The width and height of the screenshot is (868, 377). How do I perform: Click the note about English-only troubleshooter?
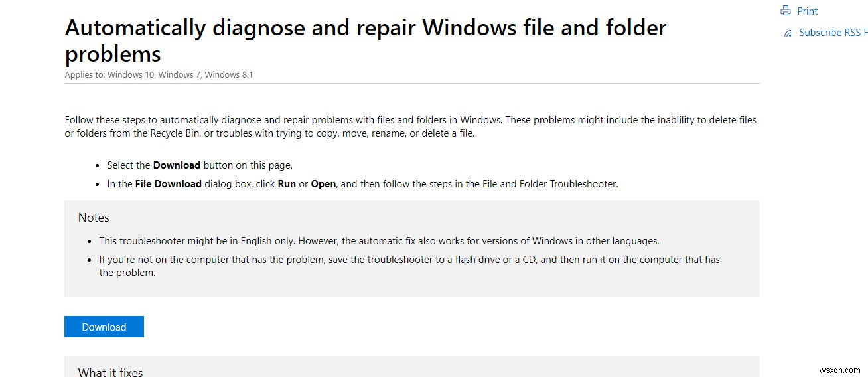(x=379, y=241)
